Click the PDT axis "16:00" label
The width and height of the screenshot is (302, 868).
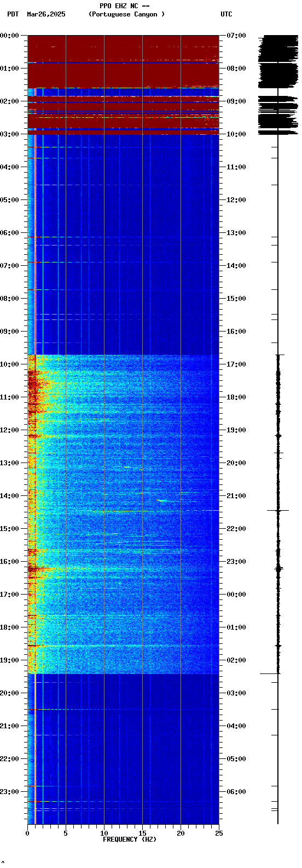tap(10, 562)
